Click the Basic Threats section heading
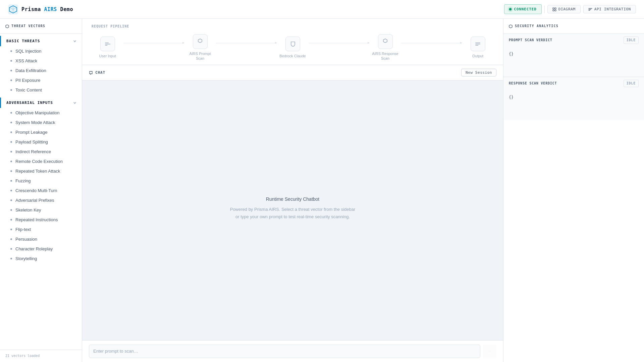Image resolution: width=644 pixels, height=362 pixels. coord(23,41)
